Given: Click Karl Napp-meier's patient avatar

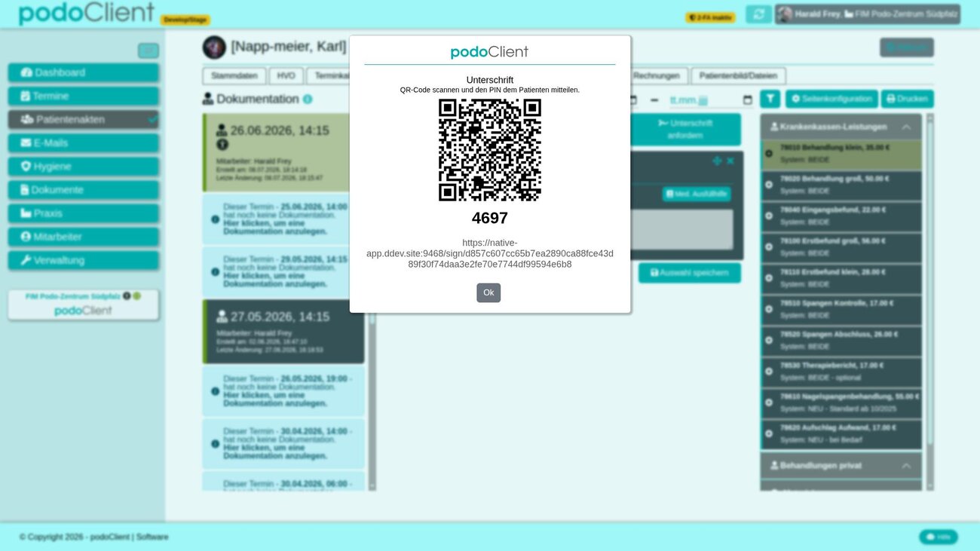Looking at the screenshot, I should click(x=214, y=47).
